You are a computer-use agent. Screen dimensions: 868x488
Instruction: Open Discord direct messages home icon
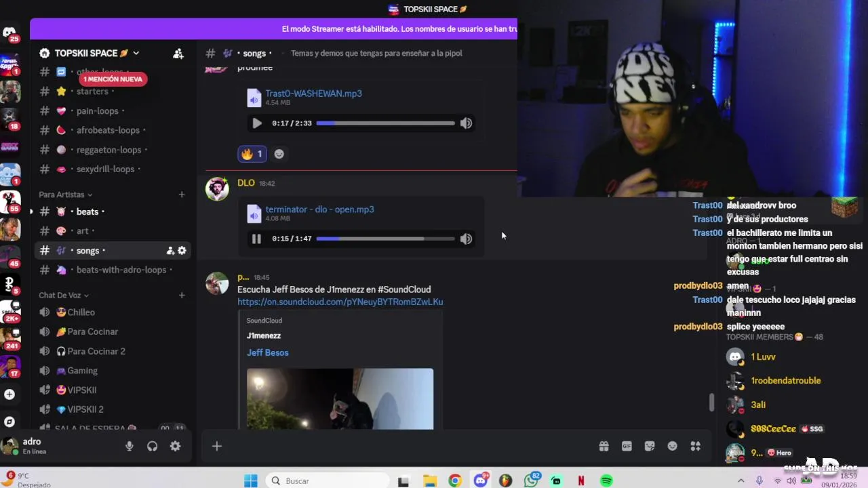point(9,33)
